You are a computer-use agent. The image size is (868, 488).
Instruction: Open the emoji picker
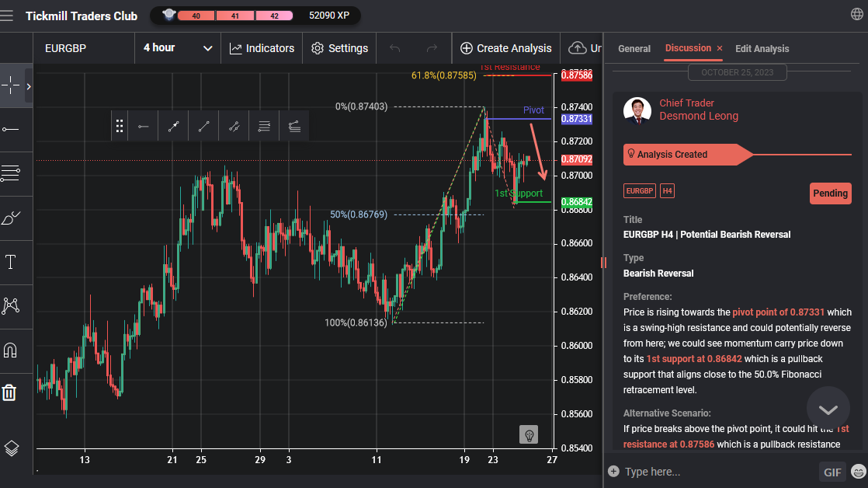(859, 472)
